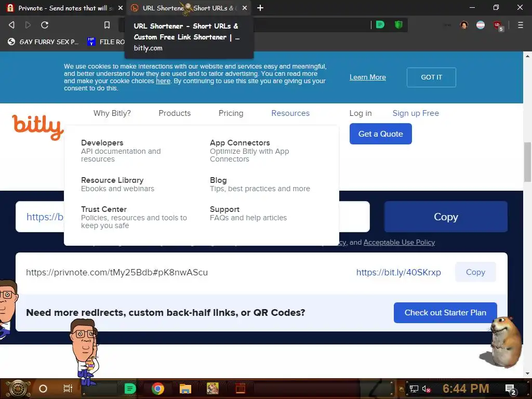Open File Explorer from the taskbar

click(185, 389)
